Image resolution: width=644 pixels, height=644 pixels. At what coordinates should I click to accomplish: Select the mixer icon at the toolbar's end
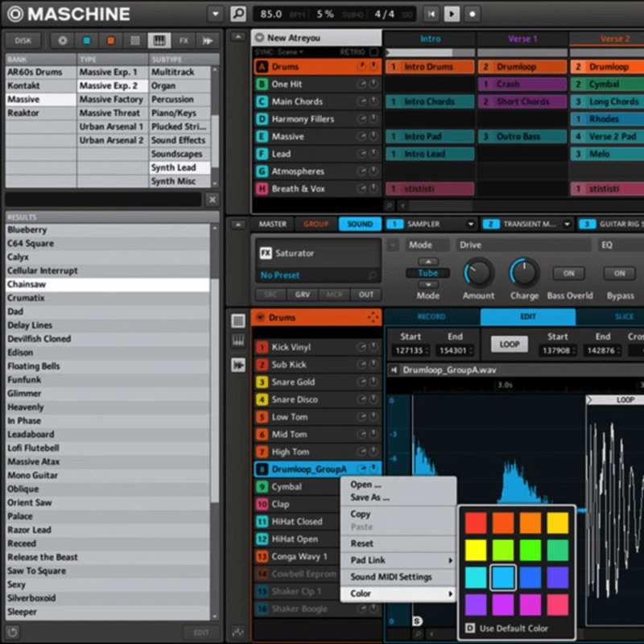tap(206, 39)
